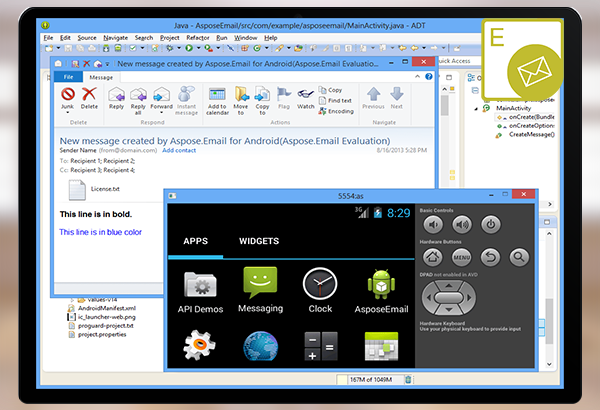Open the API Demos app icon
Viewport: 600px width, 410px height.
pyautogui.click(x=200, y=284)
